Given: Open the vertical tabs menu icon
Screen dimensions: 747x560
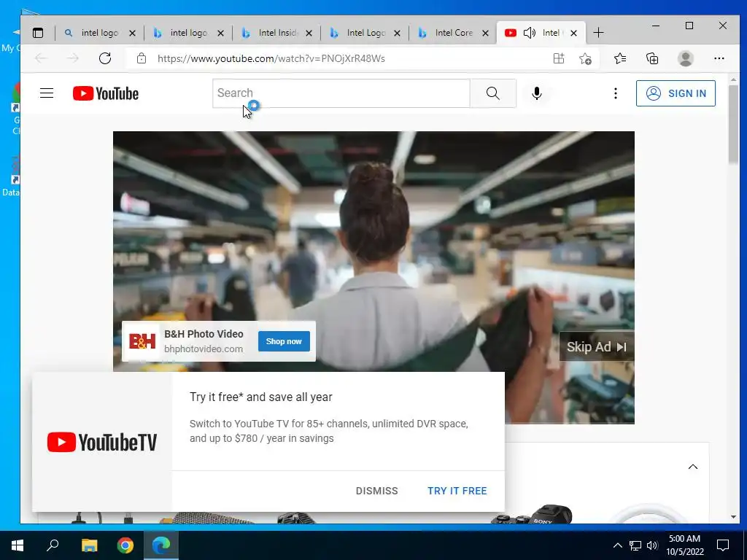Looking at the screenshot, I should (x=38, y=33).
